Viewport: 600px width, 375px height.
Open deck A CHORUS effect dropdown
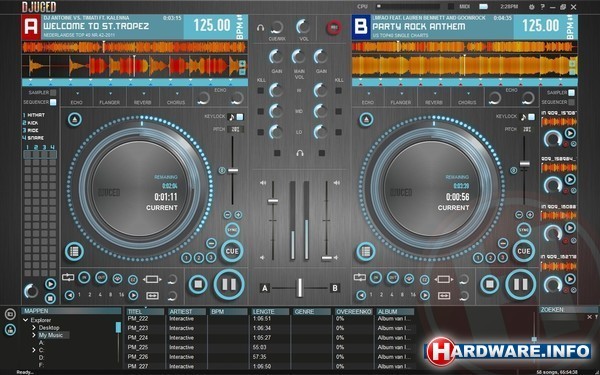177,93
